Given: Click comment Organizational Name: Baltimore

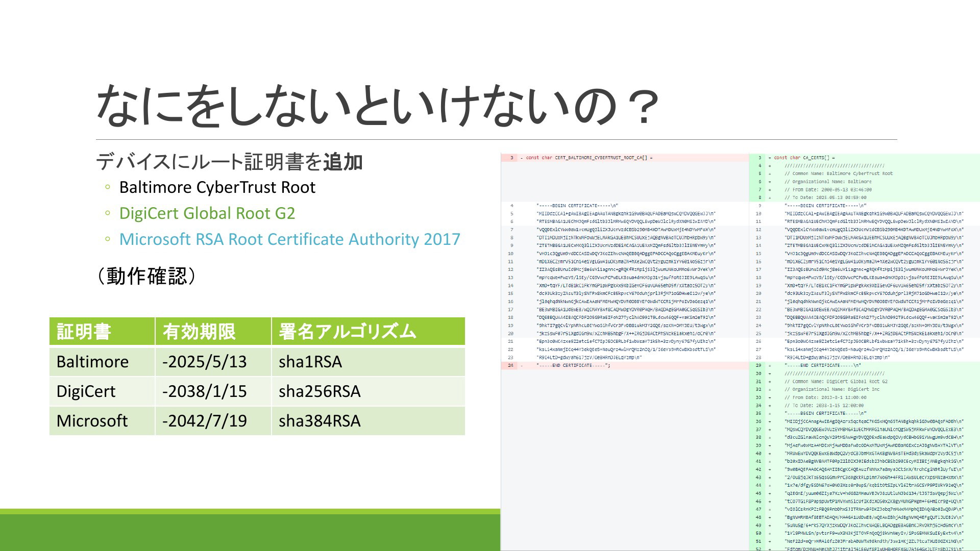Looking at the screenshot, I should pos(828,182).
